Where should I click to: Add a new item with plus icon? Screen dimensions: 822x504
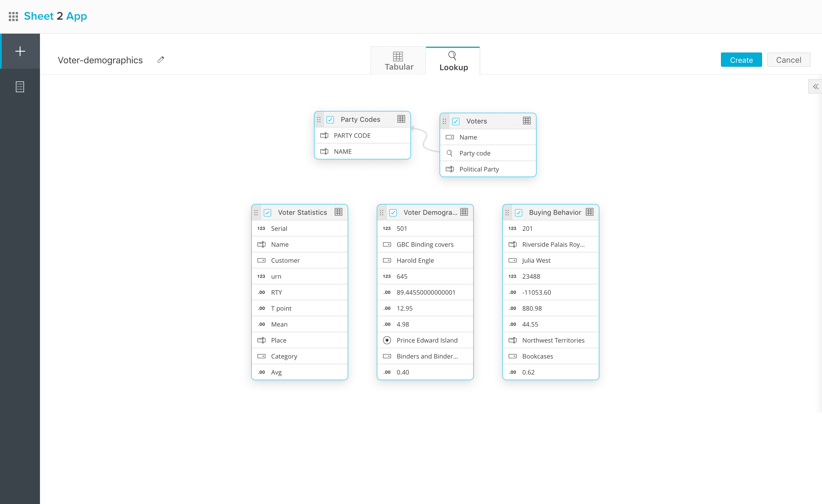20,51
